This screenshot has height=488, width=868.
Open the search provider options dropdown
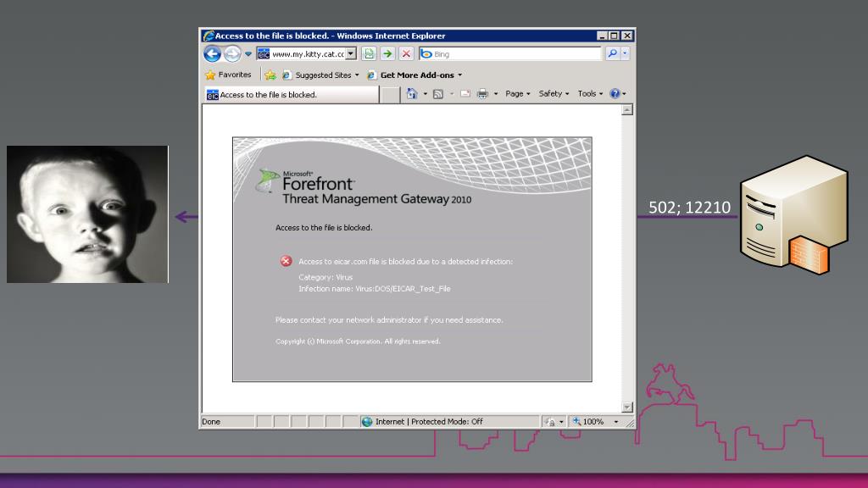625,53
